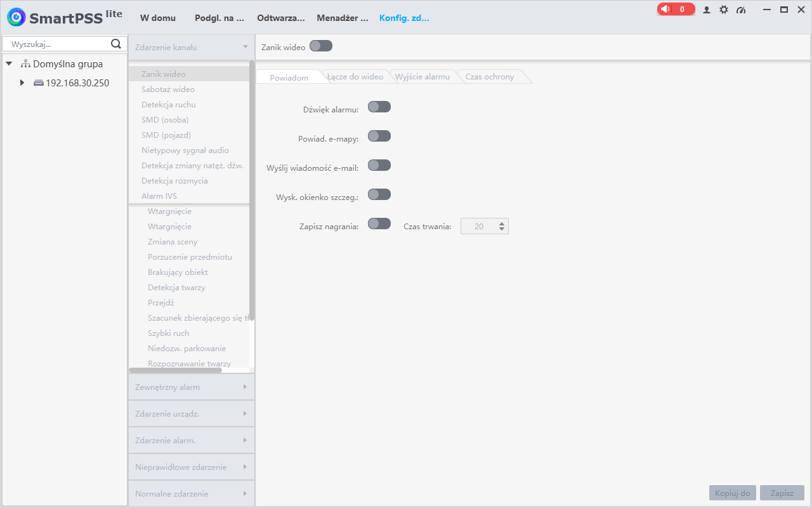Viewport: 812px width, 508px height.
Task: Click the Domyślna grupa hierarchy icon
Action: click(25, 64)
